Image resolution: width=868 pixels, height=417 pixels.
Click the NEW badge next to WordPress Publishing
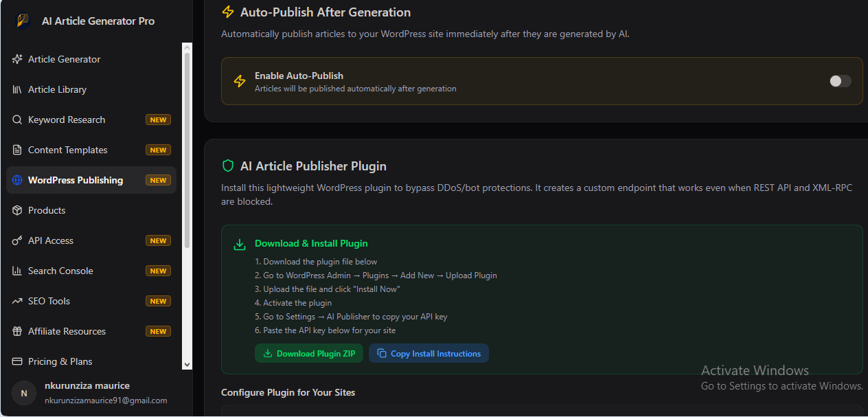(x=158, y=180)
